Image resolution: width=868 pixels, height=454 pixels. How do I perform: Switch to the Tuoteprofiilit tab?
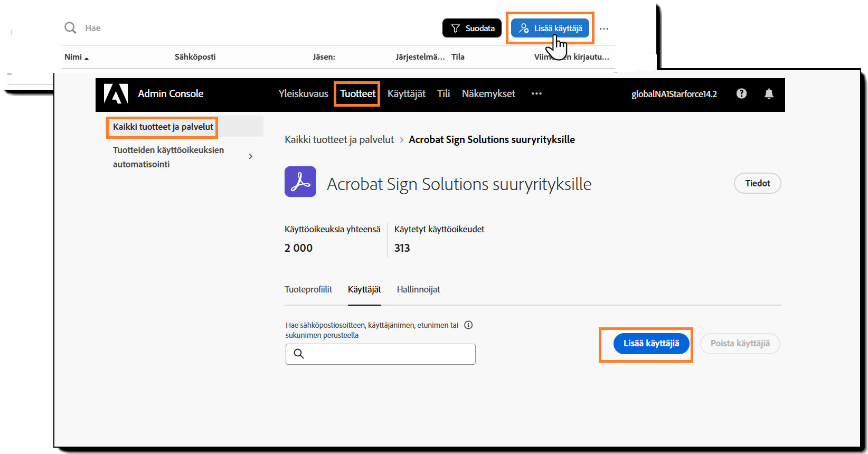[x=308, y=289]
